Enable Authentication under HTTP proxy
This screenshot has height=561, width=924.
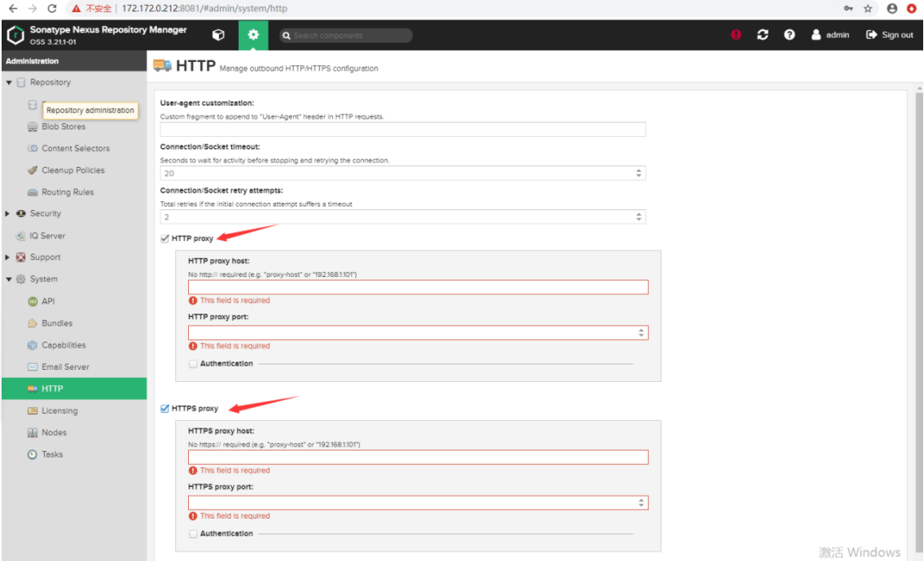[193, 364]
